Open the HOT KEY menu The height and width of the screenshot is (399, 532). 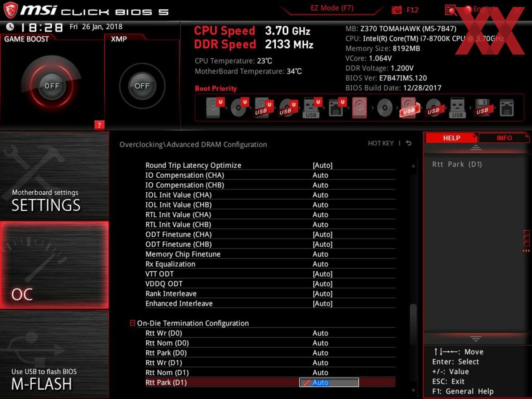381,143
